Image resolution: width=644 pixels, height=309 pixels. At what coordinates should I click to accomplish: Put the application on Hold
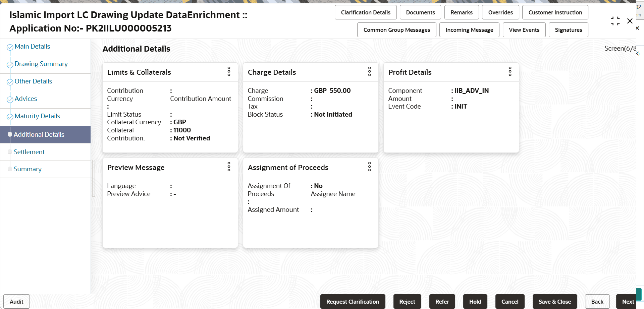pos(475,302)
